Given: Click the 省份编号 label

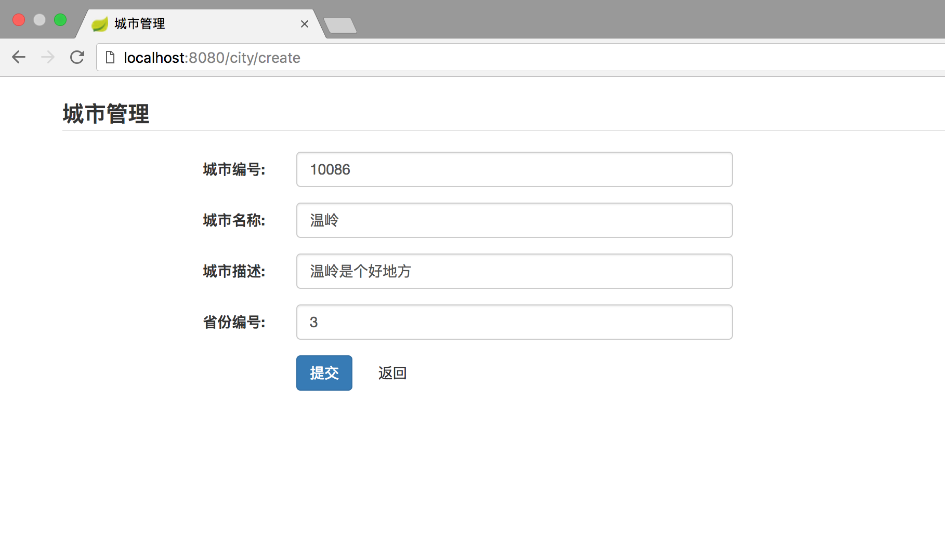Looking at the screenshot, I should 234,322.
